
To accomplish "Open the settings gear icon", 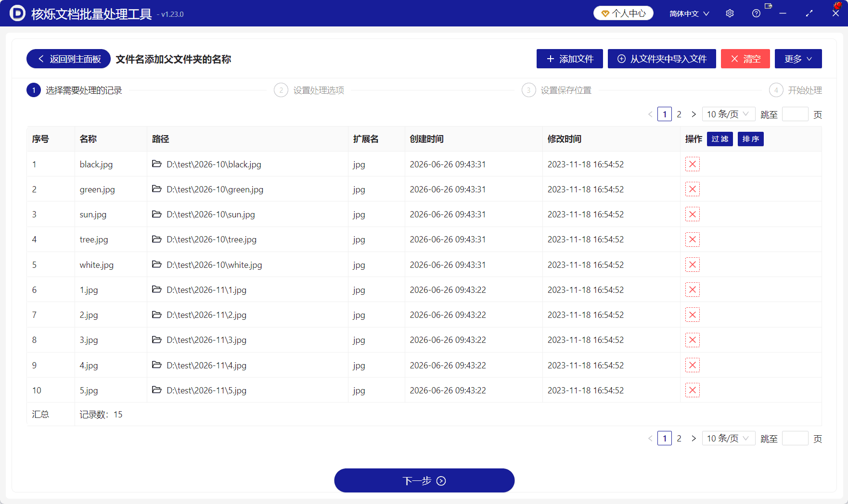I will coord(730,13).
